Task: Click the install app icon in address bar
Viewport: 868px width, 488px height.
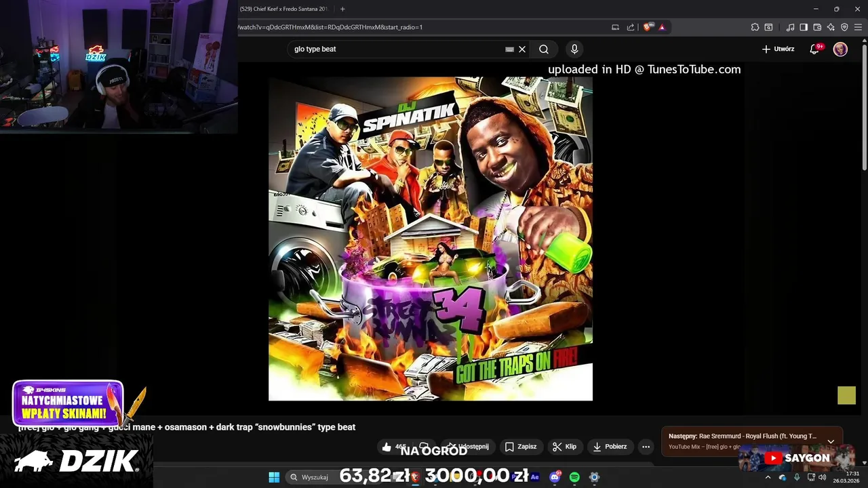Action: coord(615,27)
